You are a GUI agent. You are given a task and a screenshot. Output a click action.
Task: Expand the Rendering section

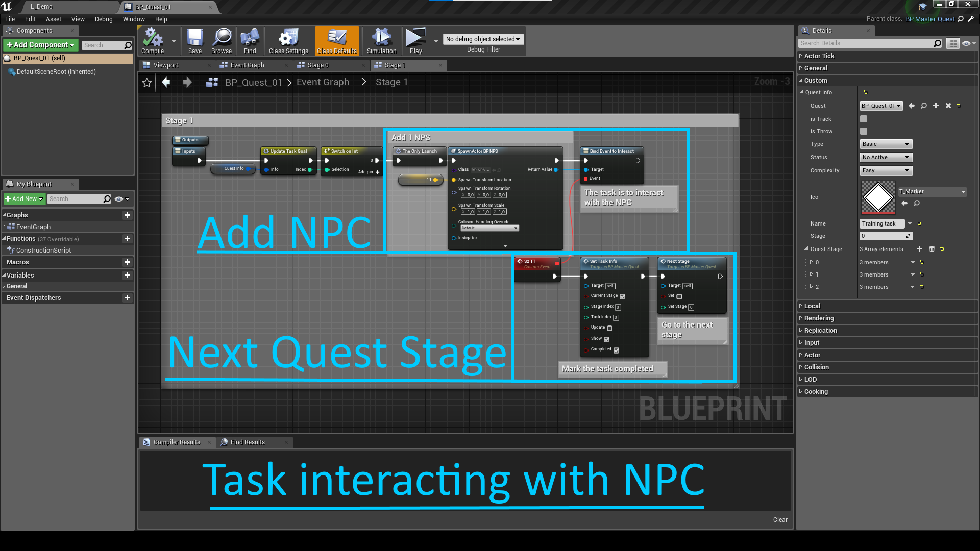tap(819, 318)
